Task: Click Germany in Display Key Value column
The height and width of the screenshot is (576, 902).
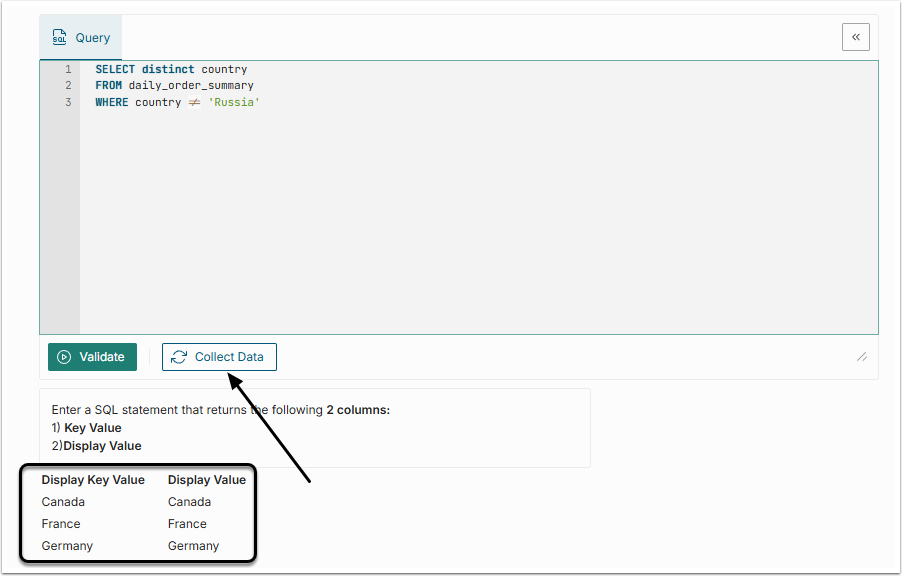Action: click(x=67, y=546)
